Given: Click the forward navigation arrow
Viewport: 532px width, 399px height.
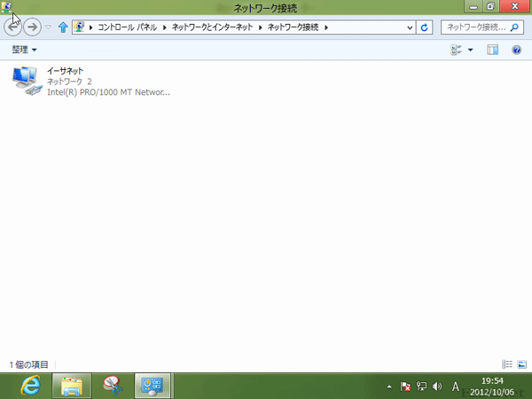Looking at the screenshot, I should tap(32, 27).
